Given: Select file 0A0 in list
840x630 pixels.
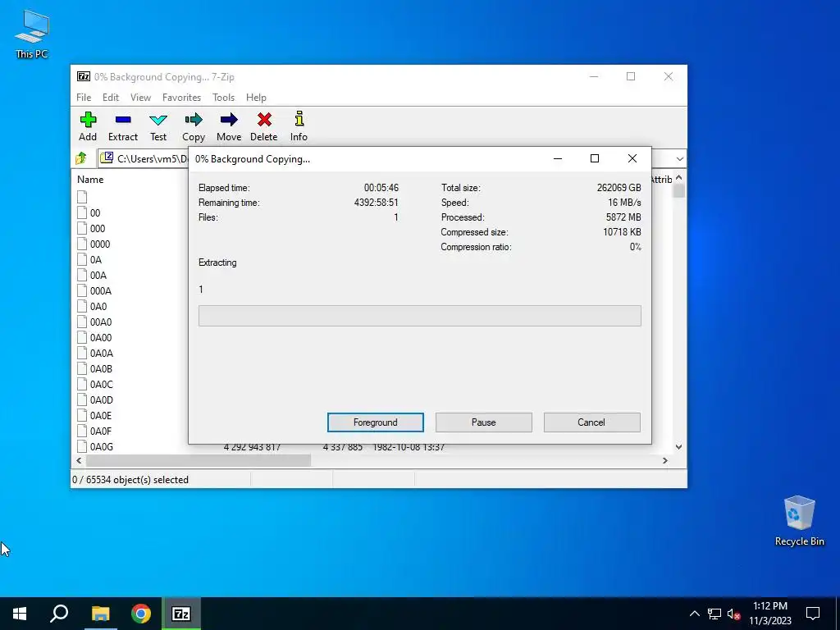Looking at the screenshot, I should pyautogui.click(x=98, y=306).
